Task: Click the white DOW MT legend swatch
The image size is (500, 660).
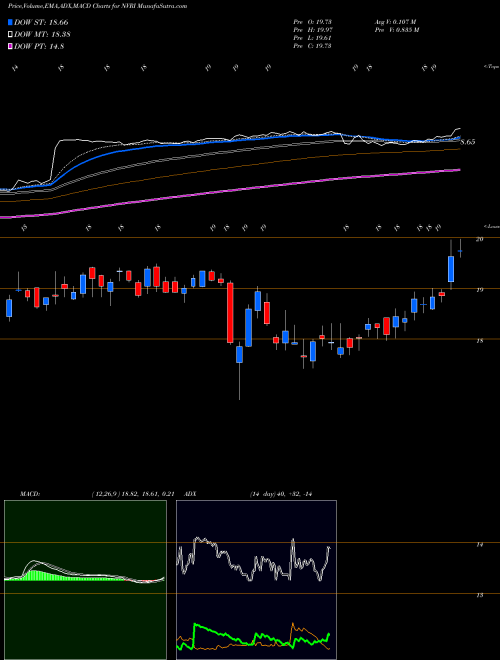Action: click(10, 35)
